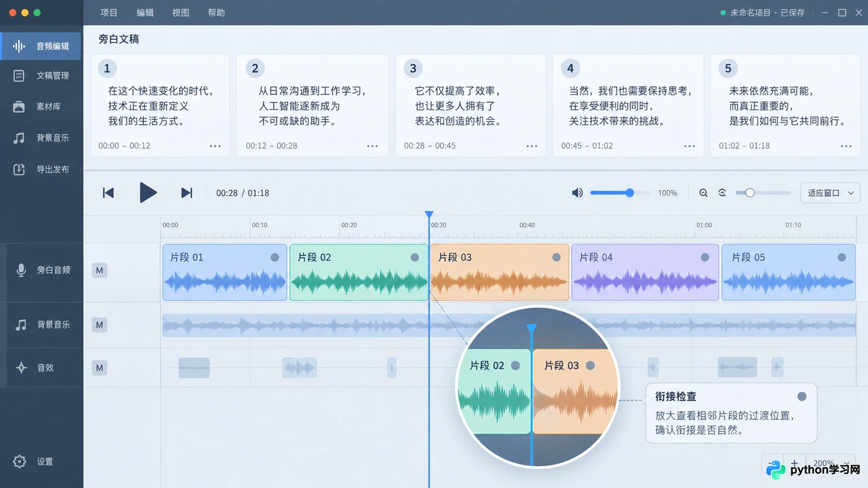Skip to next segment

[187, 193]
